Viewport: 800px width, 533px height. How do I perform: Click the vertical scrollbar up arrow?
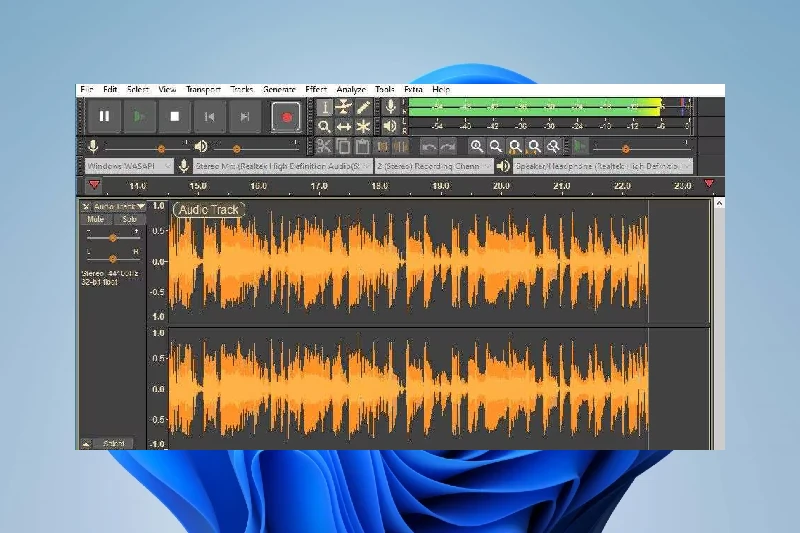[719, 204]
